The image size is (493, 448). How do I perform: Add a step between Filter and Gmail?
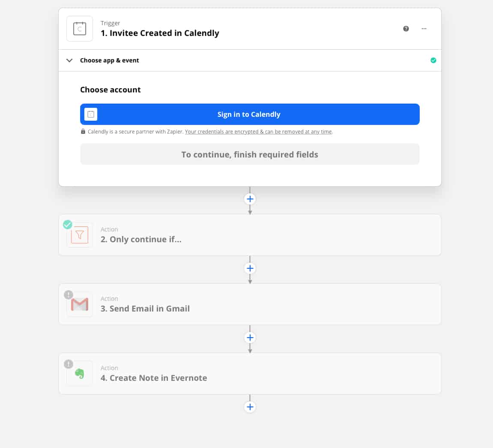pos(250,268)
